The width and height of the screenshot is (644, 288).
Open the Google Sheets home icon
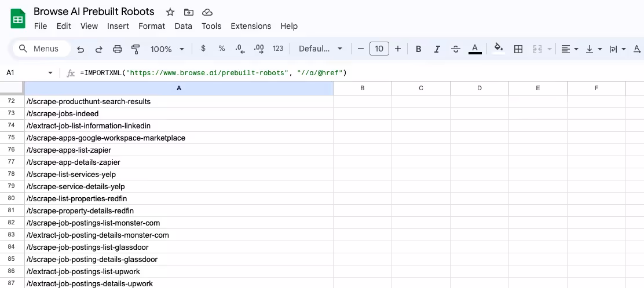18,19
